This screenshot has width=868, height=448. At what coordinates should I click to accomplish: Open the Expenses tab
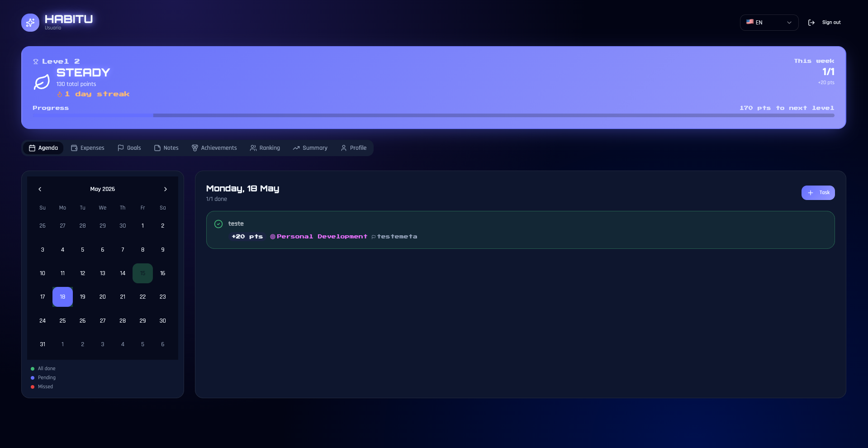pyautogui.click(x=88, y=148)
